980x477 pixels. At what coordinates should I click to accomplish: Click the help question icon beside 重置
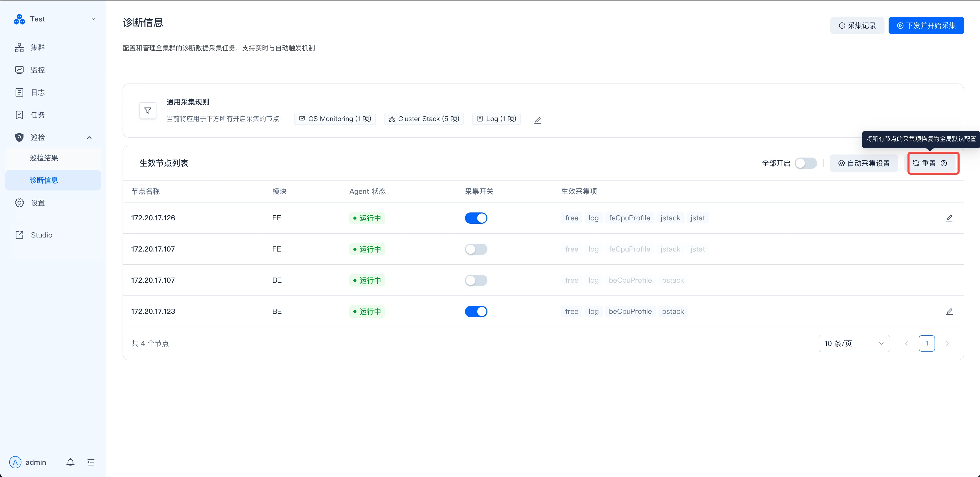tap(944, 163)
